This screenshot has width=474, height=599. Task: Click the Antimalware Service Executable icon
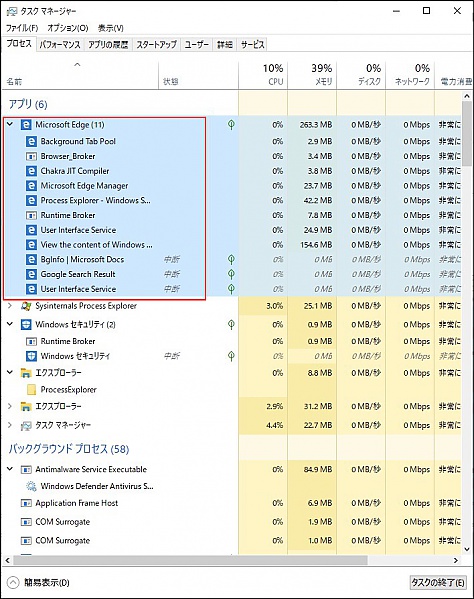(x=26, y=469)
